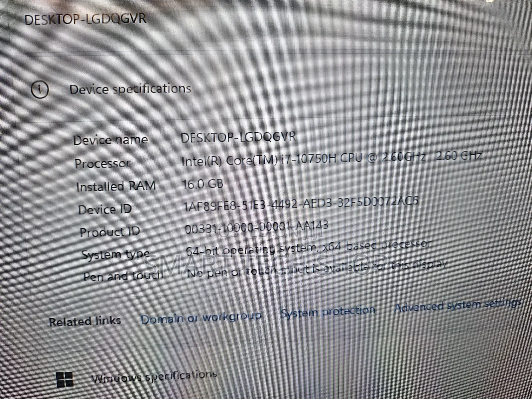Click the Device ID label
The image size is (532, 399).
(105, 210)
